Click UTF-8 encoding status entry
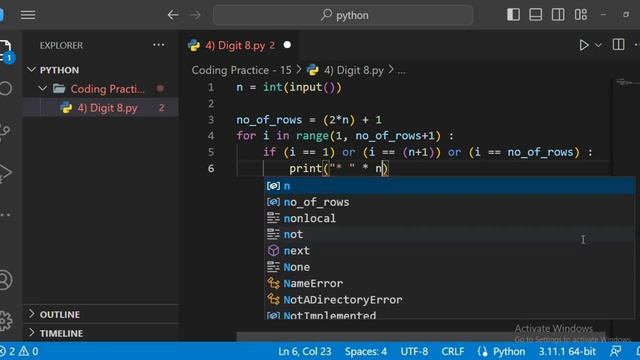640x360 pixels. pyautogui.click(x=414, y=351)
